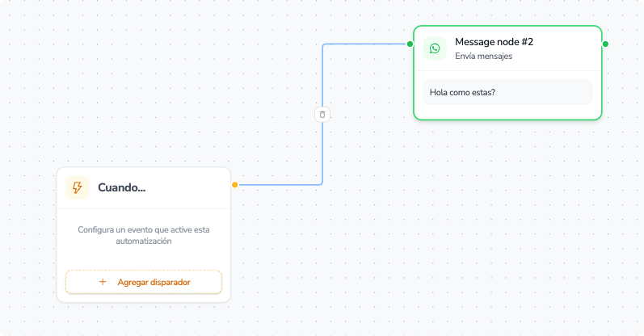Image resolution: width=644 pixels, height=336 pixels.
Task: Click the 'Message node #2' title
Action: (x=494, y=42)
